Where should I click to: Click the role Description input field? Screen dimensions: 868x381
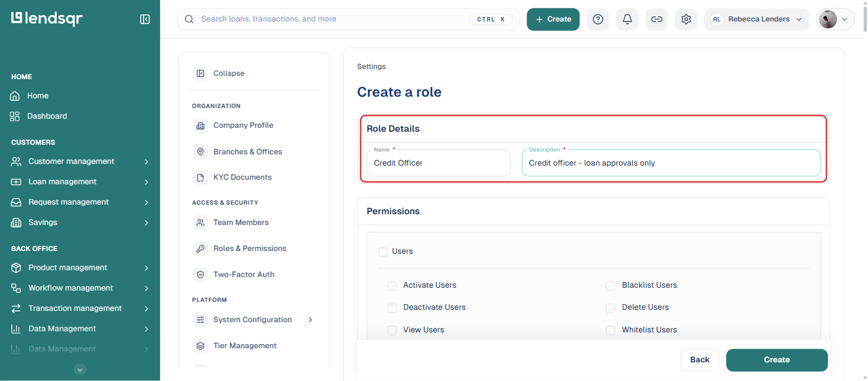pos(671,163)
